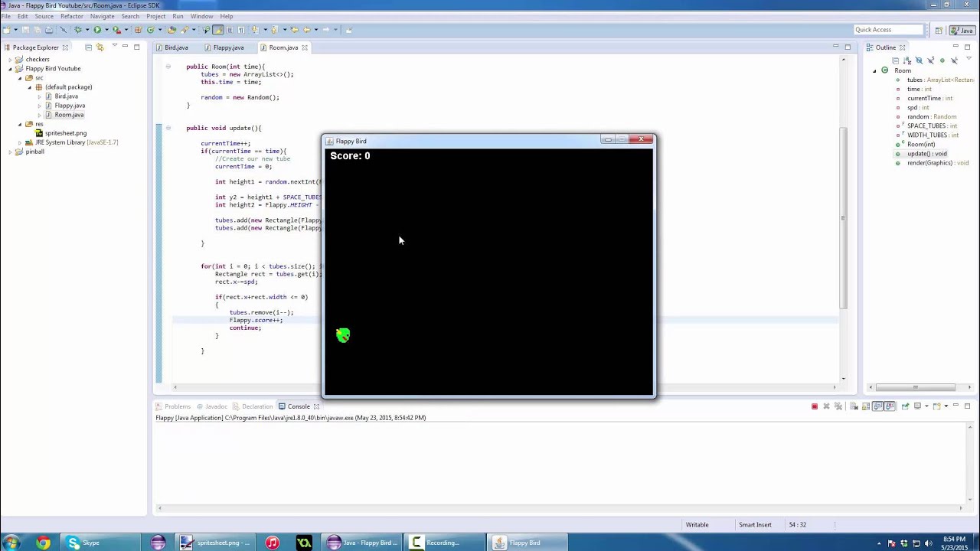Open the New Console View dropdown arrow

point(946,406)
